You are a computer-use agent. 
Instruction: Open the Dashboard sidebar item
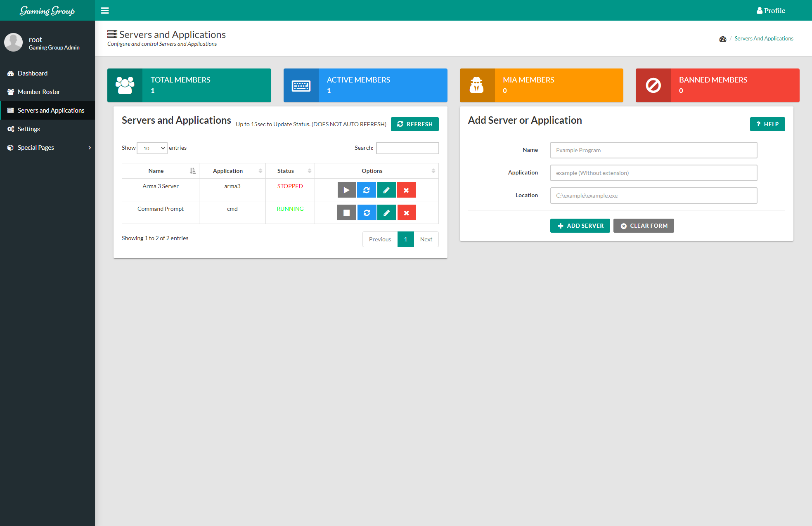pyautogui.click(x=33, y=73)
